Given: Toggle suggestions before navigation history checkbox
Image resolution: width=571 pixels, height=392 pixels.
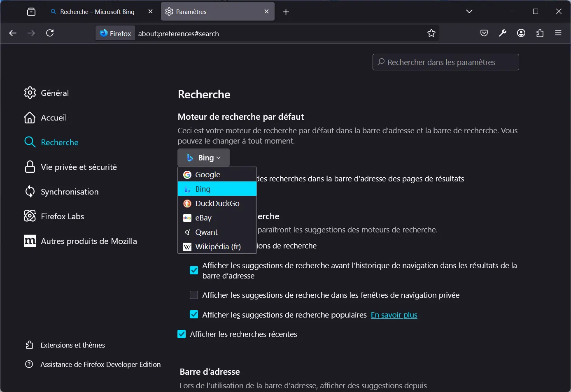Looking at the screenshot, I should tap(194, 270).
